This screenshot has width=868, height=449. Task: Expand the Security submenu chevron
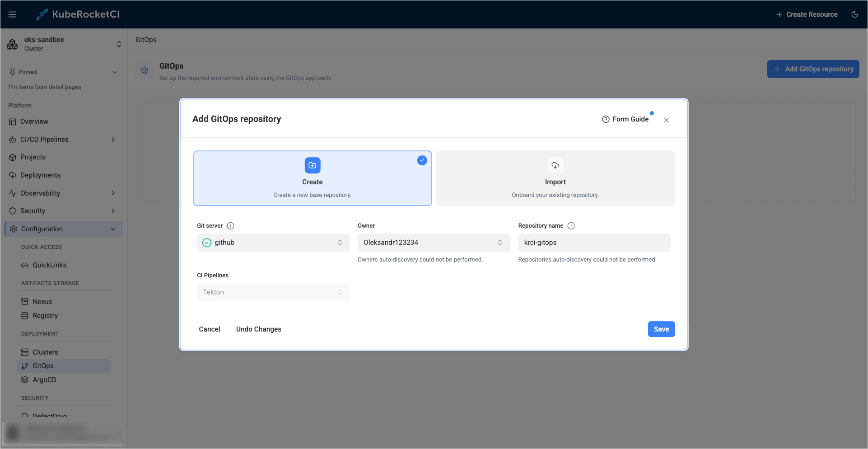[113, 211]
